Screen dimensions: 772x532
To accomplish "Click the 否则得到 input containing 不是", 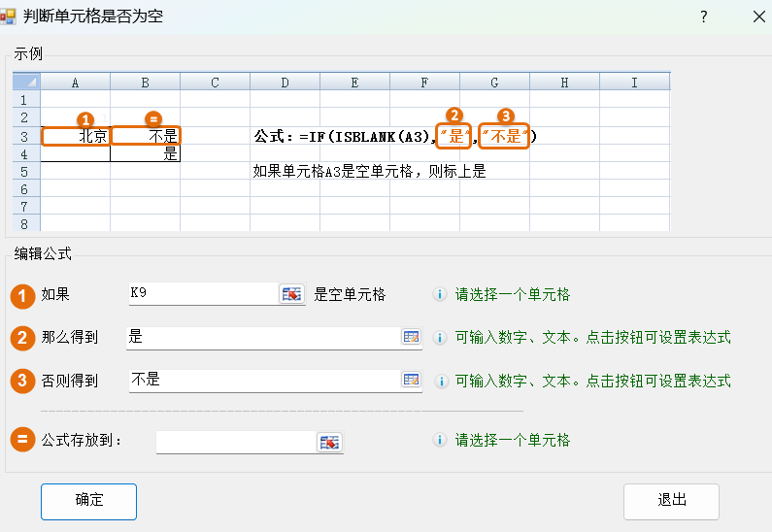I will pos(262,380).
